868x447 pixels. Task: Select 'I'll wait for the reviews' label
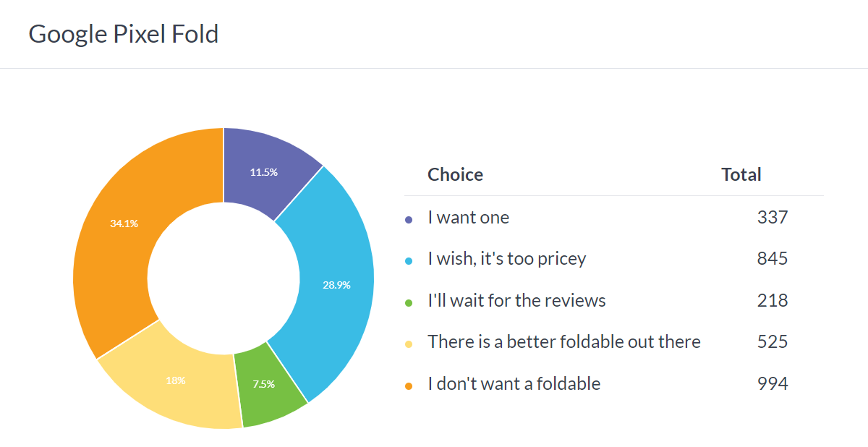point(516,300)
